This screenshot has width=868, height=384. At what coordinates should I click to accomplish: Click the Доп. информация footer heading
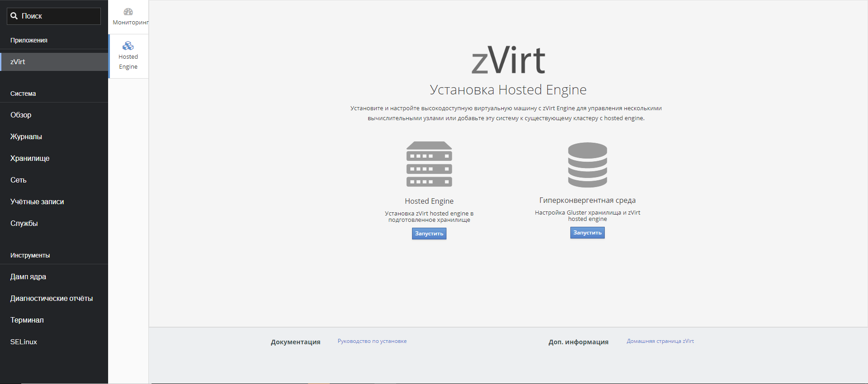[x=579, y=342]
